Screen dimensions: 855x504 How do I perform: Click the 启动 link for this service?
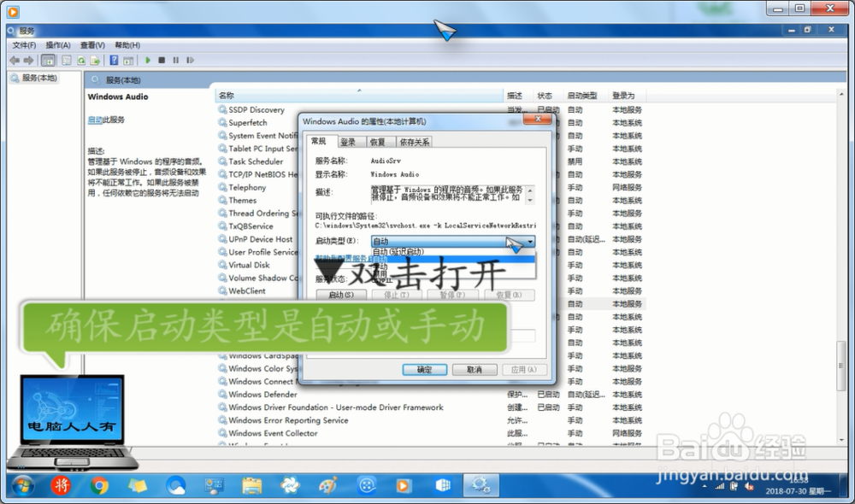click(x=95, y=120)
